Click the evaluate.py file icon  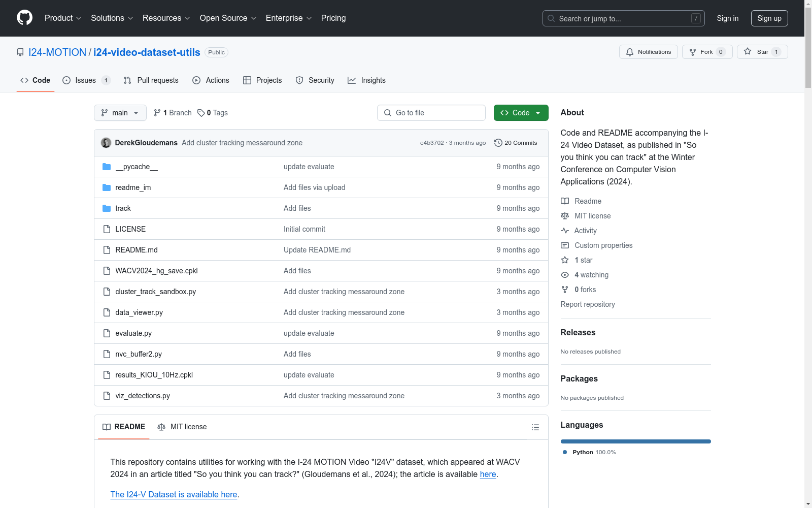(x=107, y=333)
